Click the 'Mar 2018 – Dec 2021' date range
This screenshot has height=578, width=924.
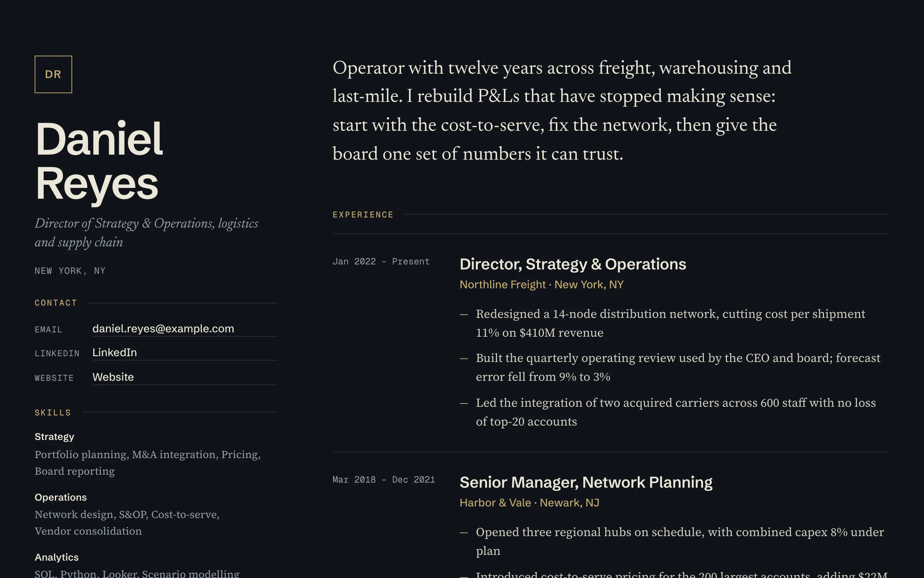pos(384,479)
